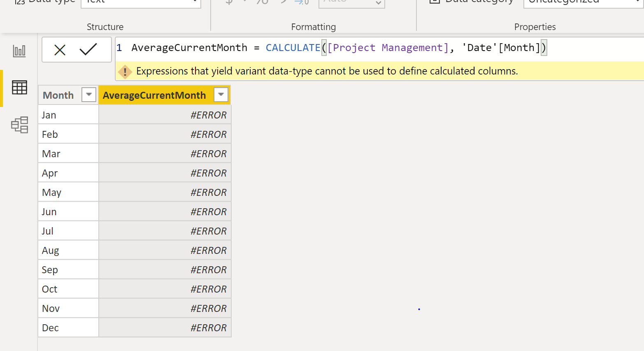The image size is (644, 351).
Task: Click the variant data-type error message
Action: [x=327, y=71]
